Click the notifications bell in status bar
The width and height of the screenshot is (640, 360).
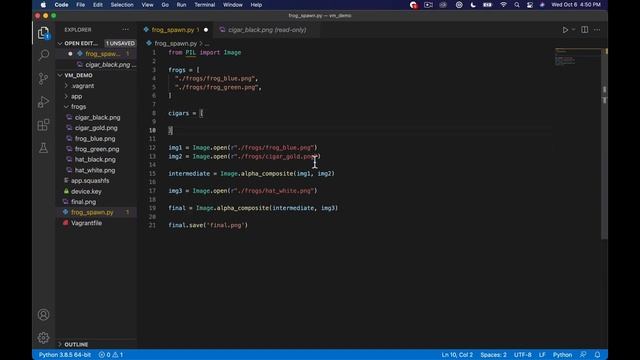coord(597,355)
